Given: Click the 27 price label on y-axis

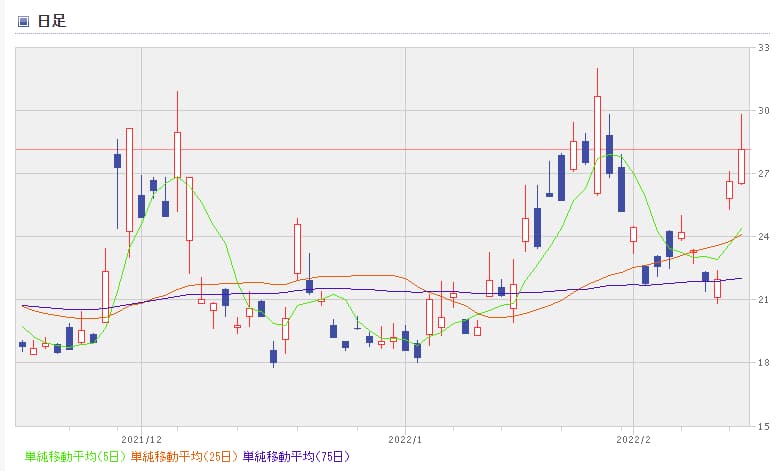Looking at the screenshot, I should [763, 174].
